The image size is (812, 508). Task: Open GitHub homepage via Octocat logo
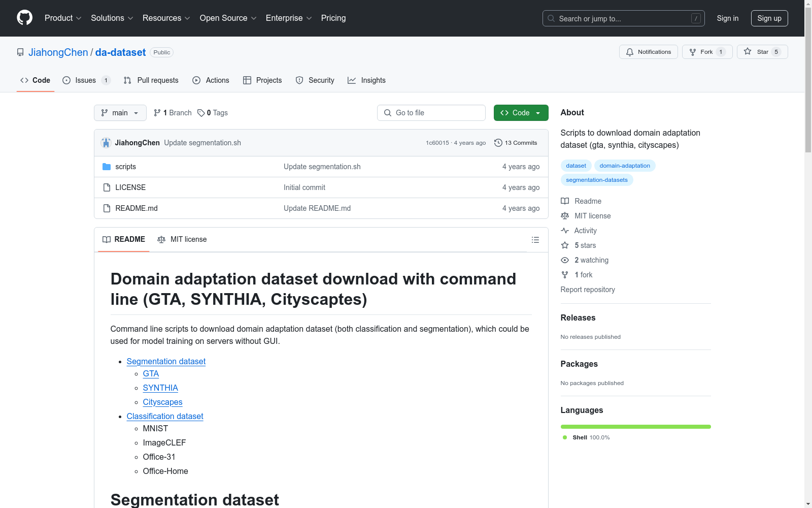point(24,18)
